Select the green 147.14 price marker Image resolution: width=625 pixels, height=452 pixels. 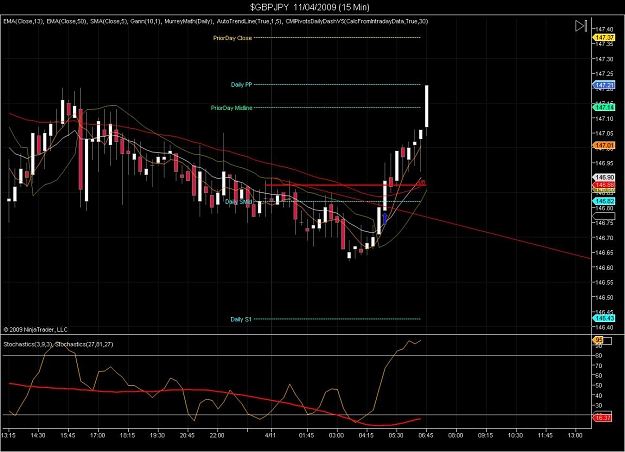604,107
